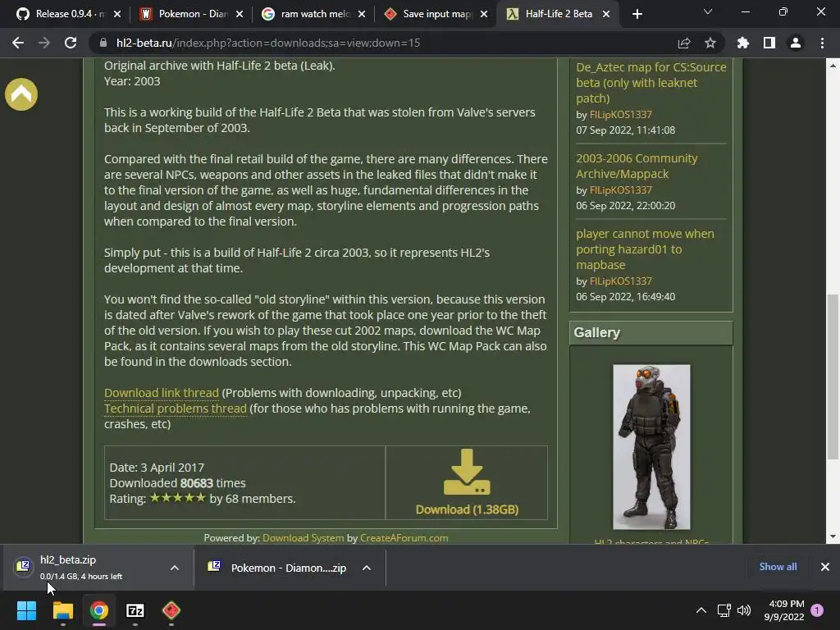Screen dimensions: 840x630
Task: Open the Download link thread link
Action: pos(162,393)
